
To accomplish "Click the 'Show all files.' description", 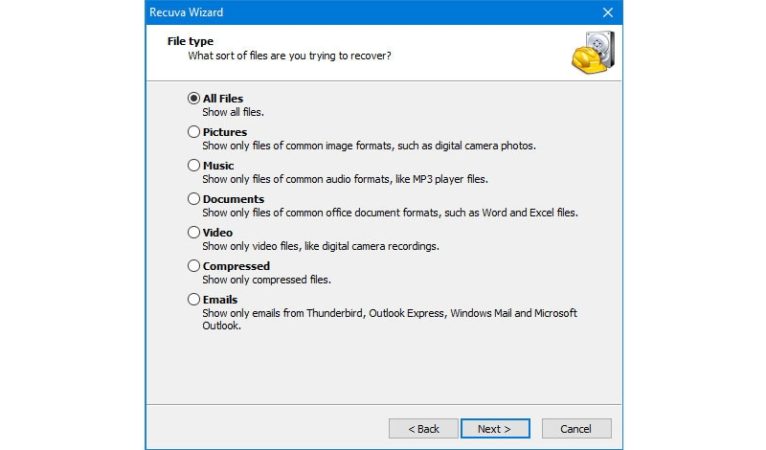I will [x=233, y=112].
